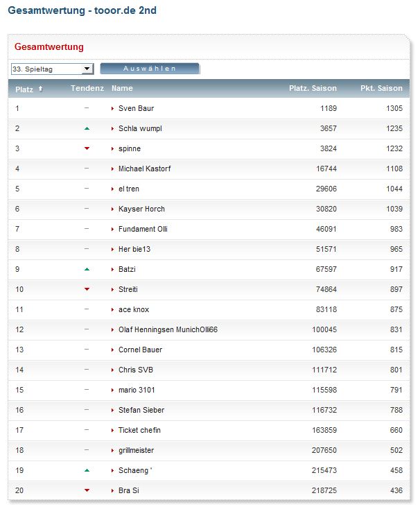Image resolution: width=420 pixels, height=516 pixels.
Task: Open the 33. Spieltag dropdown
Action: tap(52, 69)
